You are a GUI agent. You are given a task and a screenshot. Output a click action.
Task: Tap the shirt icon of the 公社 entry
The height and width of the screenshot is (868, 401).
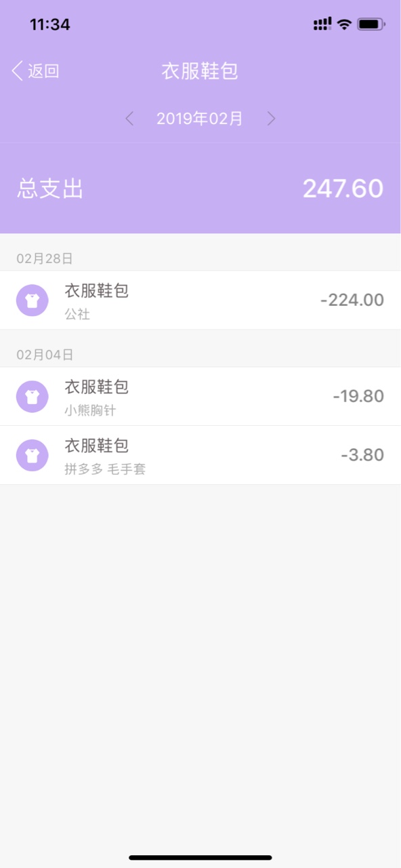point(32,300)
